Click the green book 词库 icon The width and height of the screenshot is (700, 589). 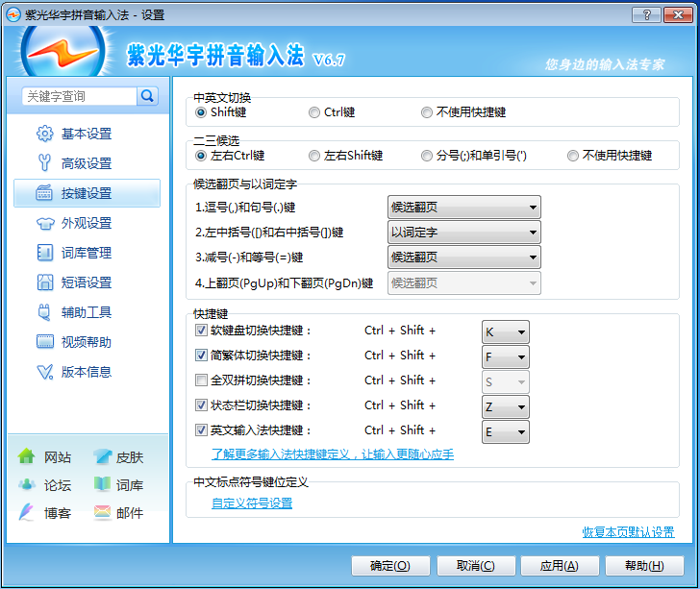(x=102, y=484)
